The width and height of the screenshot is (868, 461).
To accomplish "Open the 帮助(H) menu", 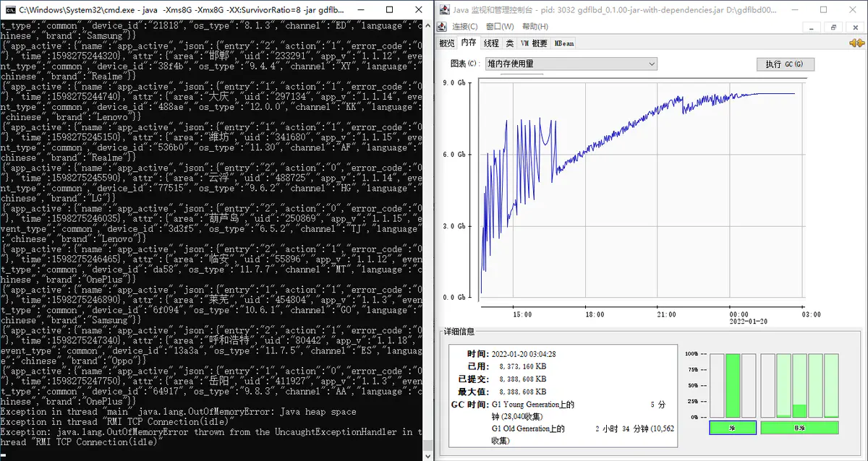I will click(x=535, y=27).
